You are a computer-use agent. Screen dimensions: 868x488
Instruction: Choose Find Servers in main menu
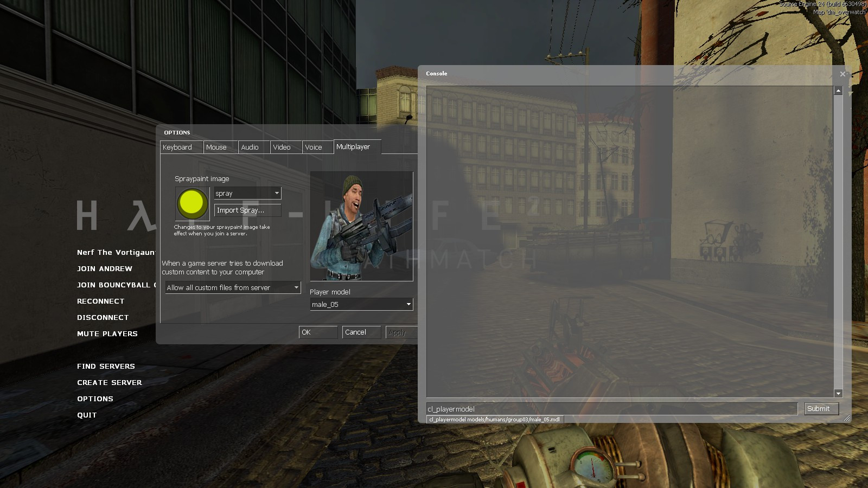tap(106, 367)
